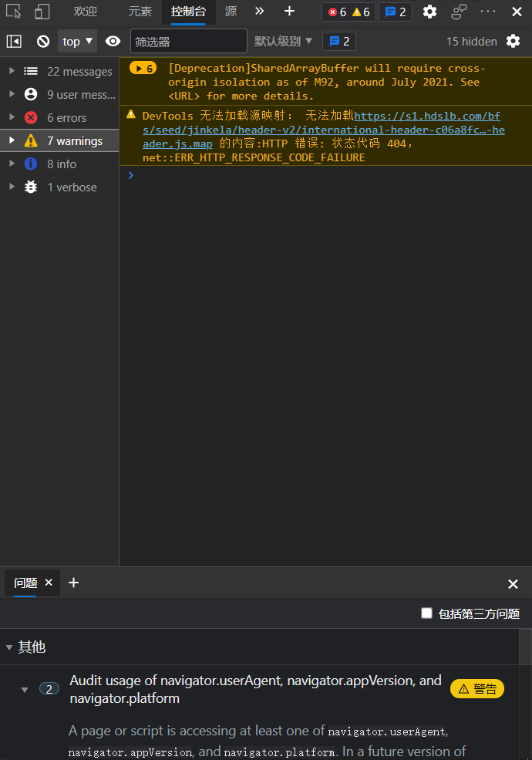Expand the 8 info group
The width and height of the screenshot is (532, 760).
12,164
